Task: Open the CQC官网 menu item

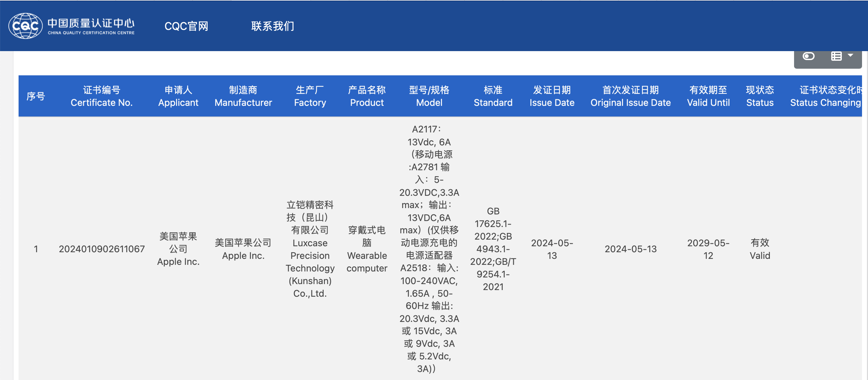Action: (x=186, y=26)
